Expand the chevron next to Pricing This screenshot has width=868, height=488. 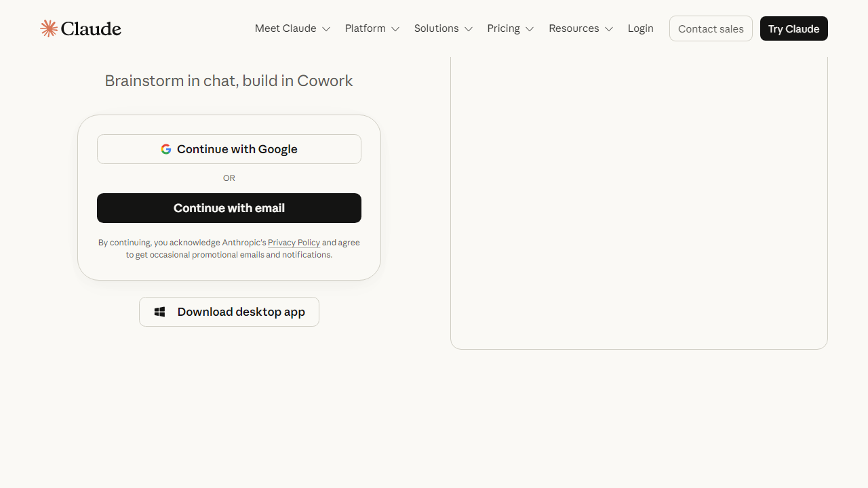click(530, 29)
